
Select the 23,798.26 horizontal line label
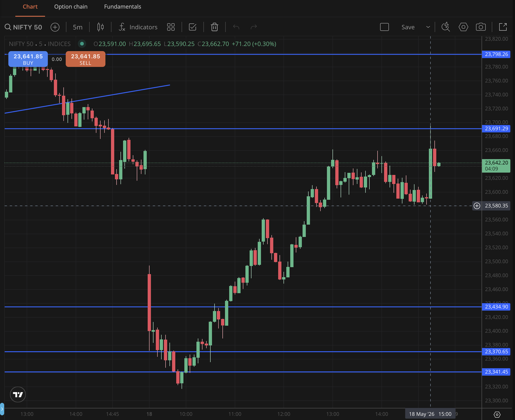coord(497,54)
